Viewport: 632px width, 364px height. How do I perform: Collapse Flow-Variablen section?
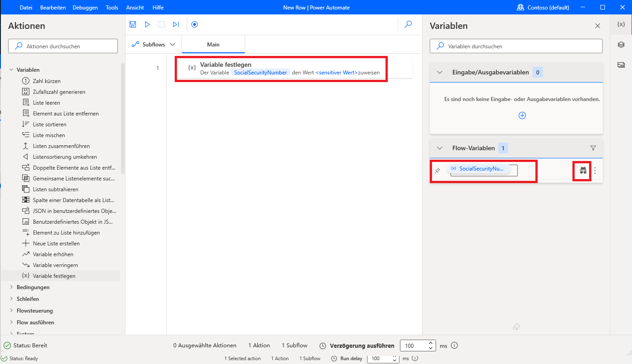tap(440, 148)
